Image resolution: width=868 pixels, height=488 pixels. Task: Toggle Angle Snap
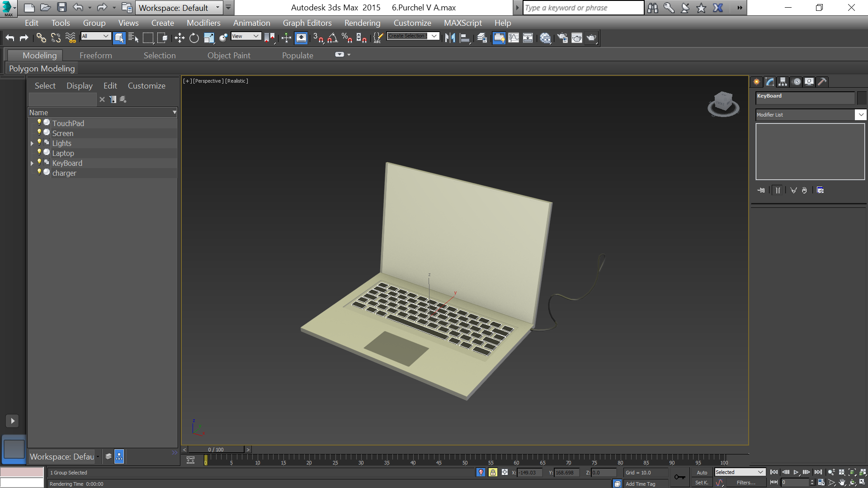(333, 38)
